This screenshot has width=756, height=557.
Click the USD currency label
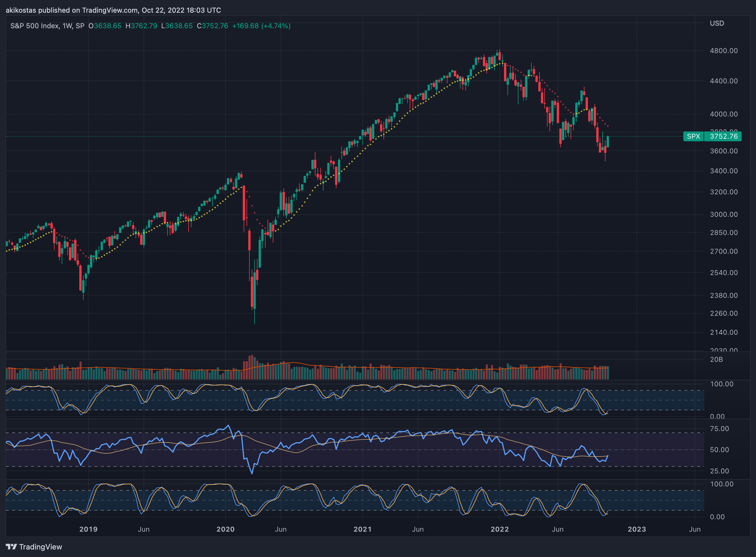717,23
